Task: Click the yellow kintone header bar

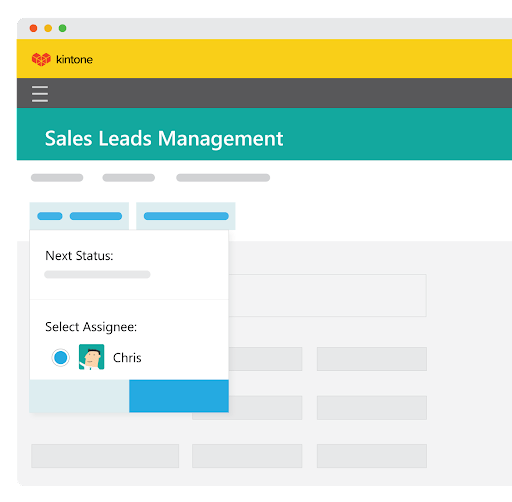Action: pyautogui.click(x=264, y=59)
